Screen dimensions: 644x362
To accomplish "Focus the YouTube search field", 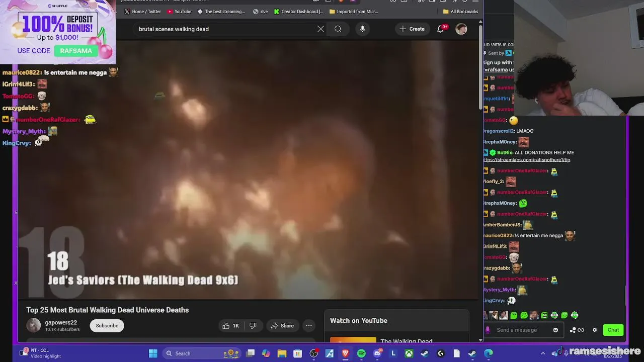I will click(x=226, y=29).
